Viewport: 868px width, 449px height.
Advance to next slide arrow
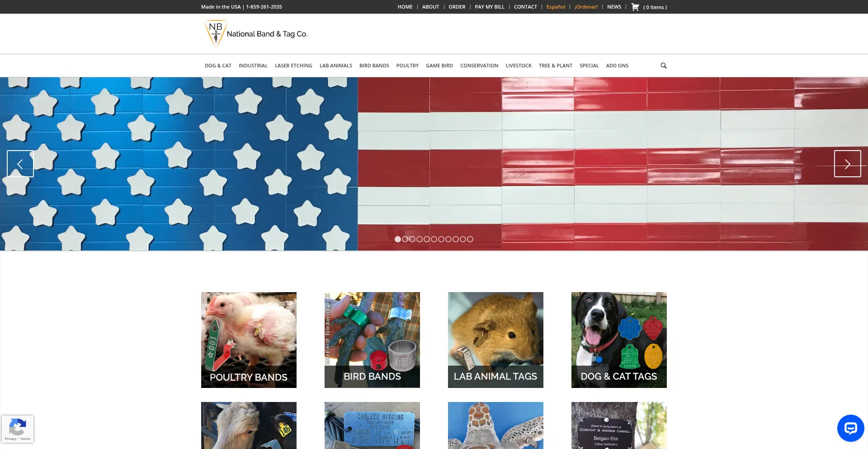coord(848,164)
